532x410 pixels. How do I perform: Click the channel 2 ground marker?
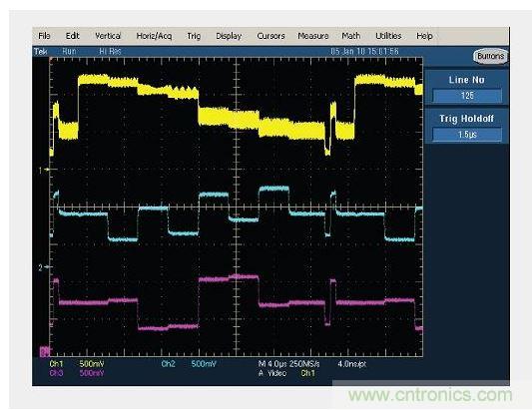(x=44, y=267)
